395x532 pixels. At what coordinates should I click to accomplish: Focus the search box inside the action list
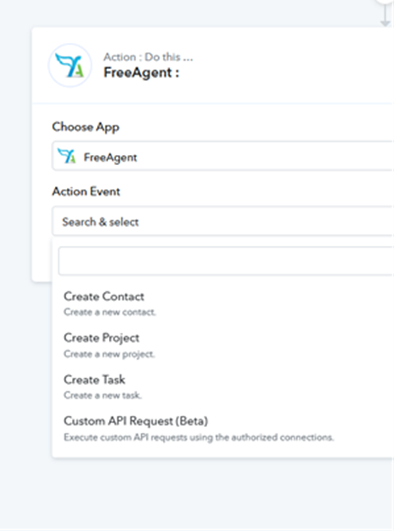(x=226, y=261)
